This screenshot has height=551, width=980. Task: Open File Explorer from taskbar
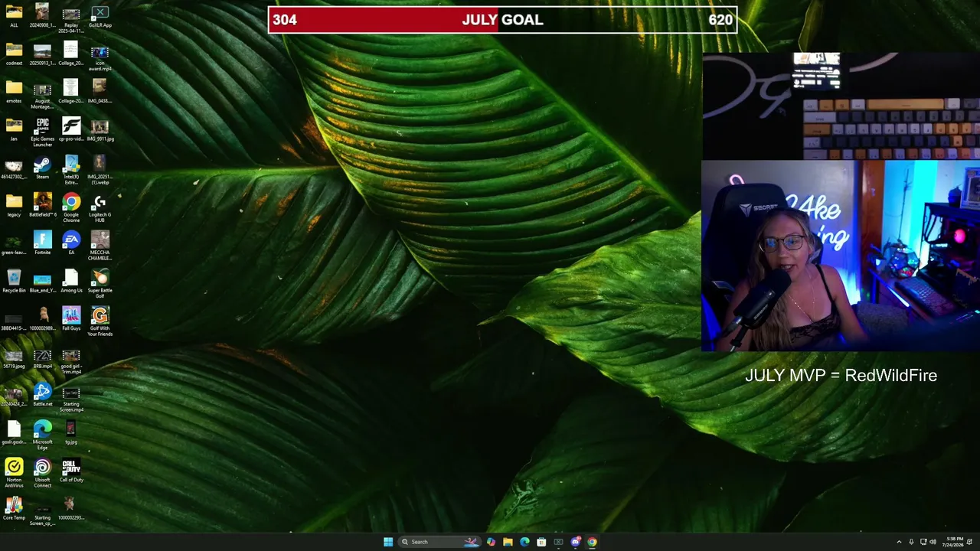point(508,542)
